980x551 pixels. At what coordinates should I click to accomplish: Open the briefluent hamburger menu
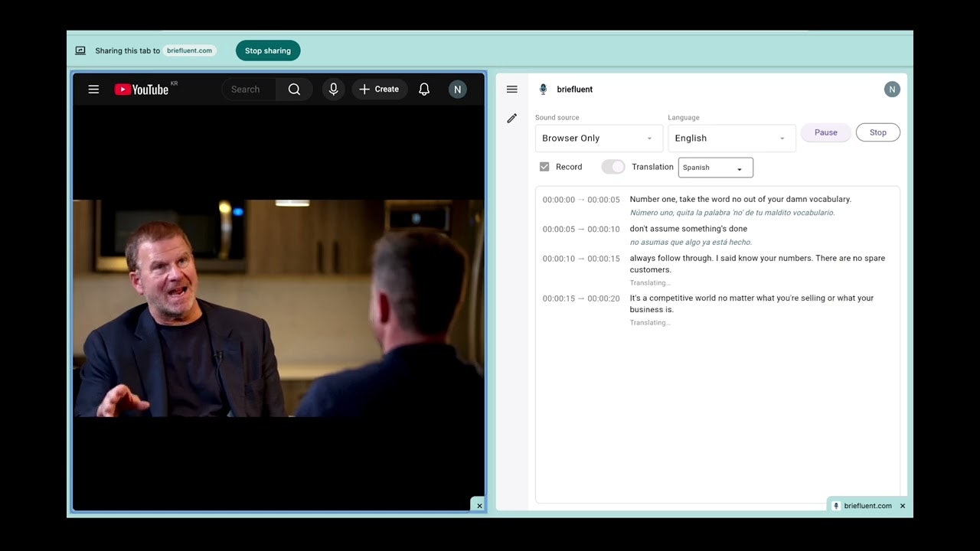(x=512, y=90)
